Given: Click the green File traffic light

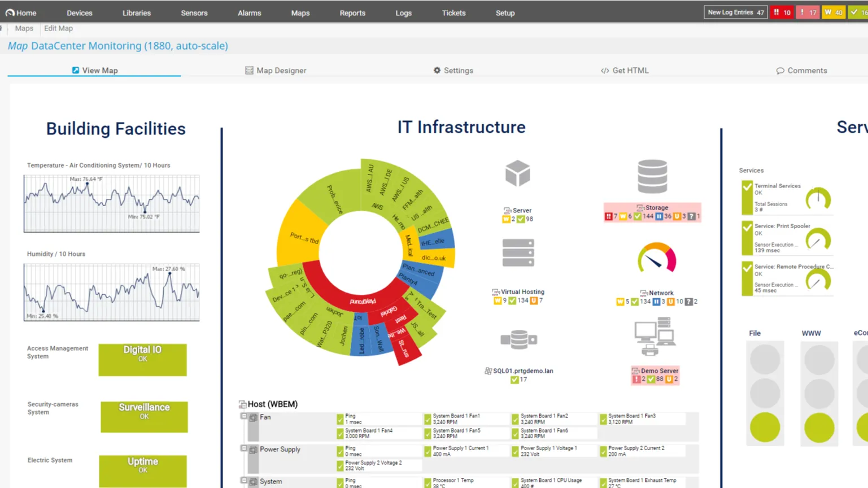Looking at the screenshot, I should tap(765, 427).
